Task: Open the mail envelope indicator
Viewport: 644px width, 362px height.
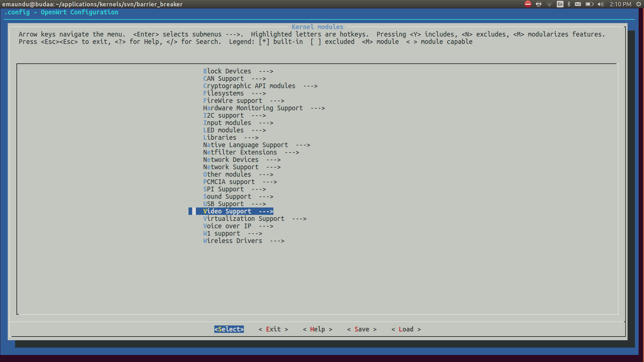Action: click(x=578, y=4)
